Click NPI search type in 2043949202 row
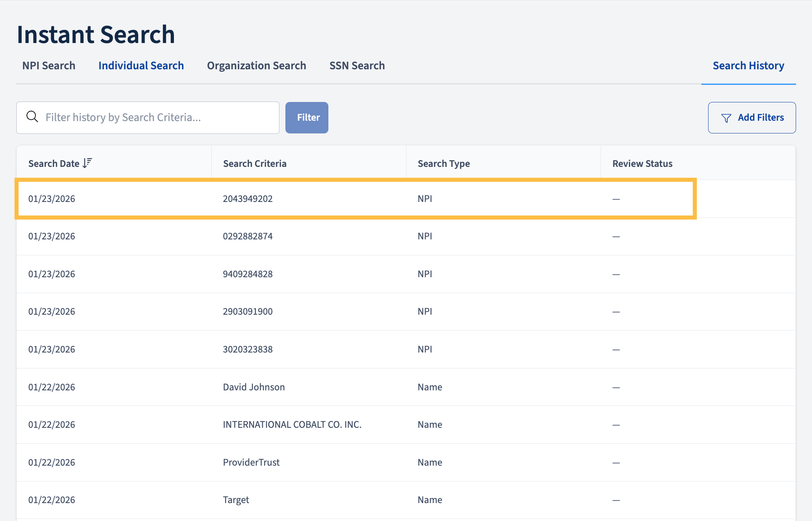 coord(425,199)
